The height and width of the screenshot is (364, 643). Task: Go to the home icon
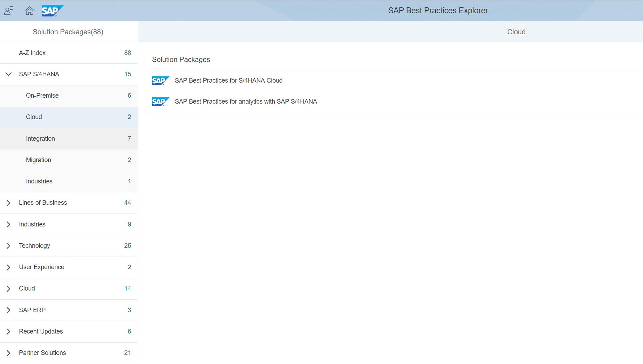coord(29,11)
